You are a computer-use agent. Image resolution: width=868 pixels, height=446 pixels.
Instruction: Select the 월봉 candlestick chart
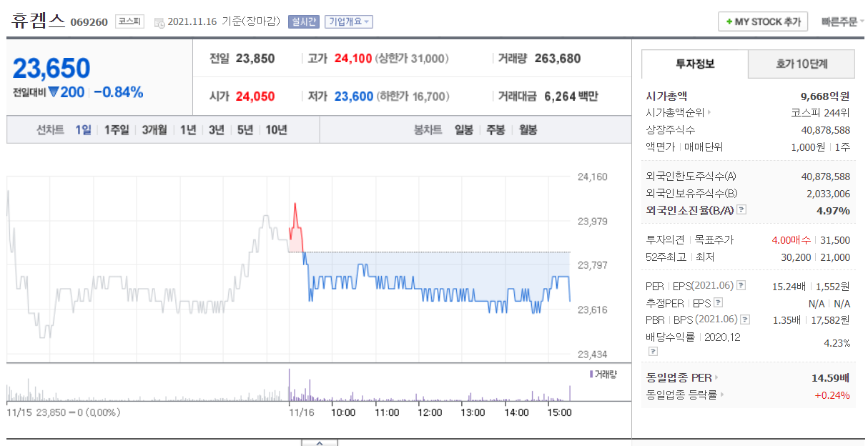(x=528, y=130)
